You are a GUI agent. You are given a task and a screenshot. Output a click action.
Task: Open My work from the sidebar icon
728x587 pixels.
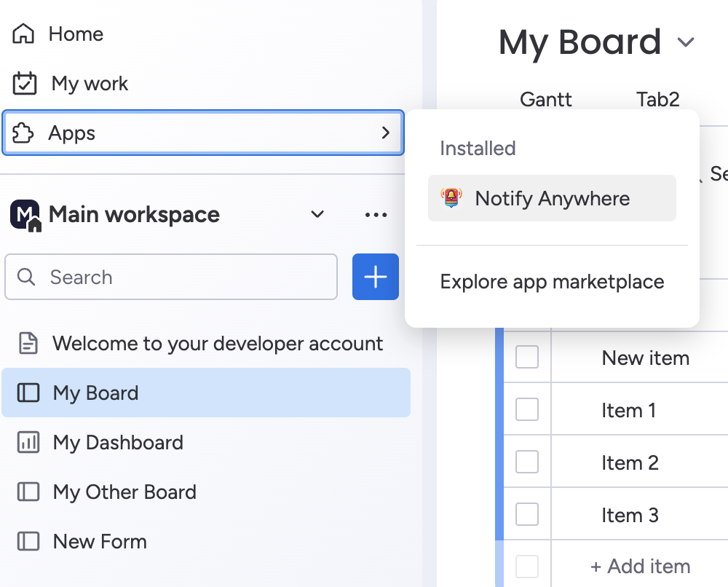24,83
